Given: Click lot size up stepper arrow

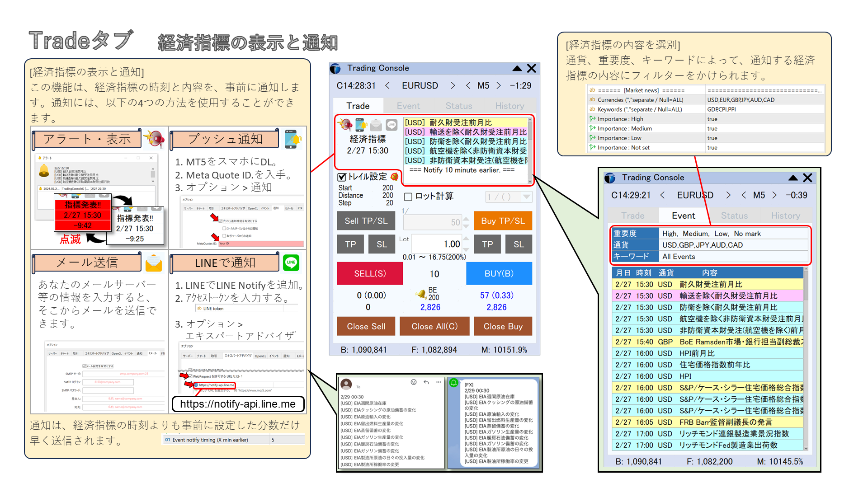Looking at the screenshot, I should tap(466, 239).
